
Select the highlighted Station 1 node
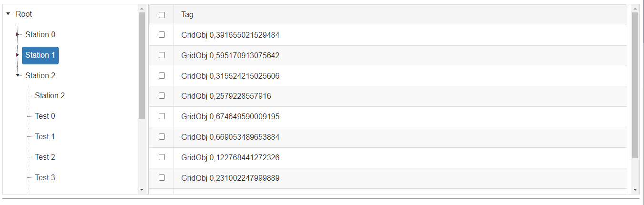(40, 55)
